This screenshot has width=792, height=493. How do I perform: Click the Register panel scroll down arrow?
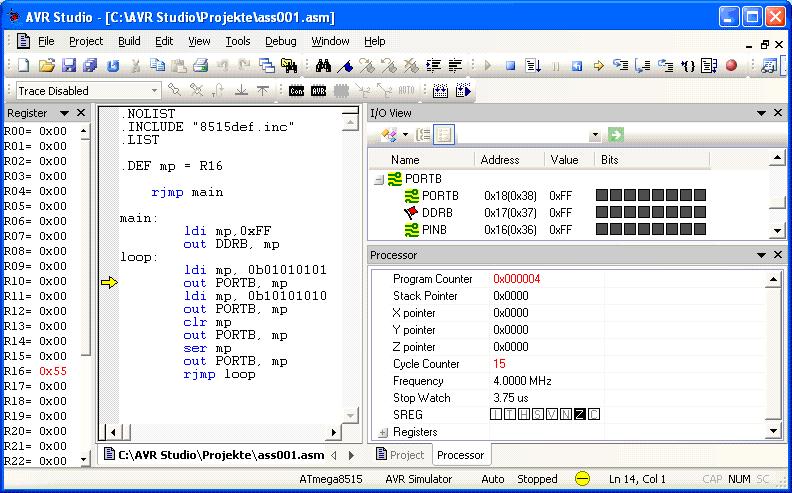tap(84, 460)
